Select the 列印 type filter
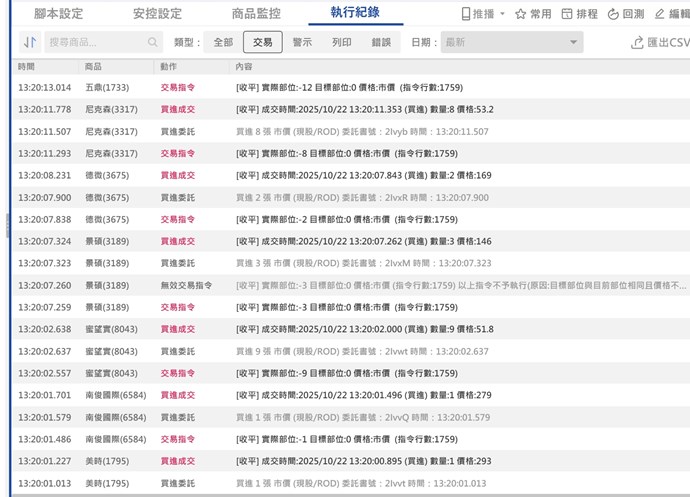Screen dimensions: 690x497 [342, 43]
